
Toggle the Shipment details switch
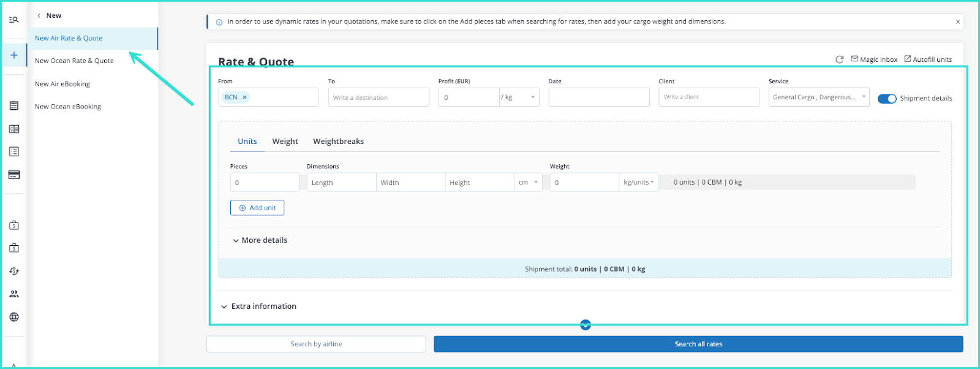click(x=886, y=98)
